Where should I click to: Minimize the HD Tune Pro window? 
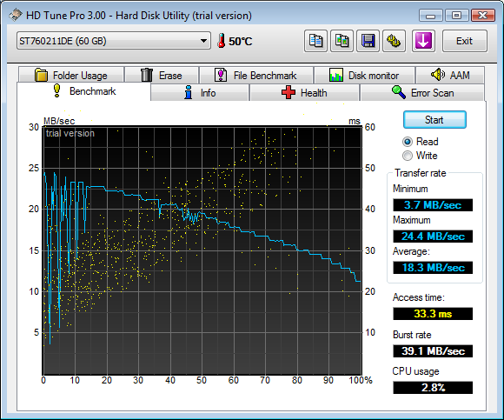[431, 15]
